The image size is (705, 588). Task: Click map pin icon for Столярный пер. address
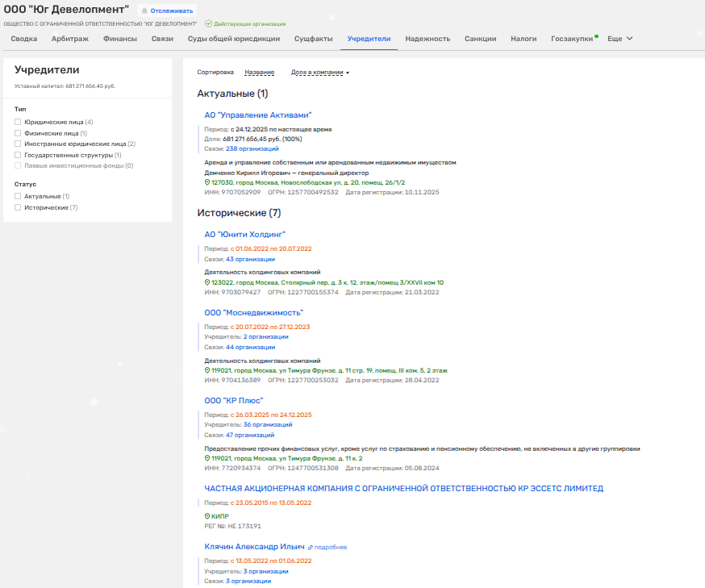(207, 282)
